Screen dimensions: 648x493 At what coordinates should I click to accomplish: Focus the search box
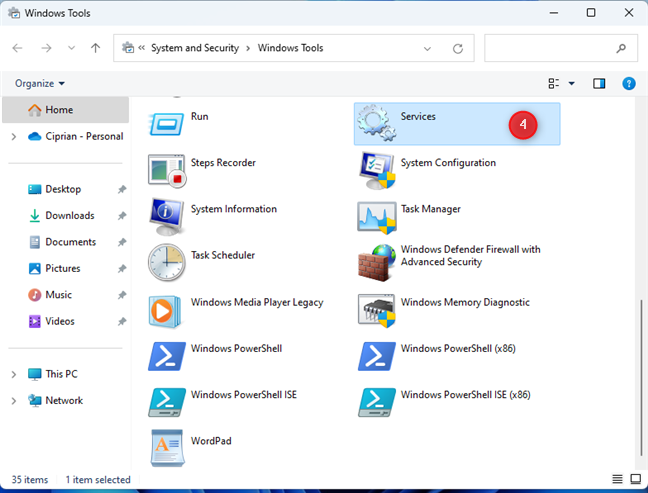[561, 48]
